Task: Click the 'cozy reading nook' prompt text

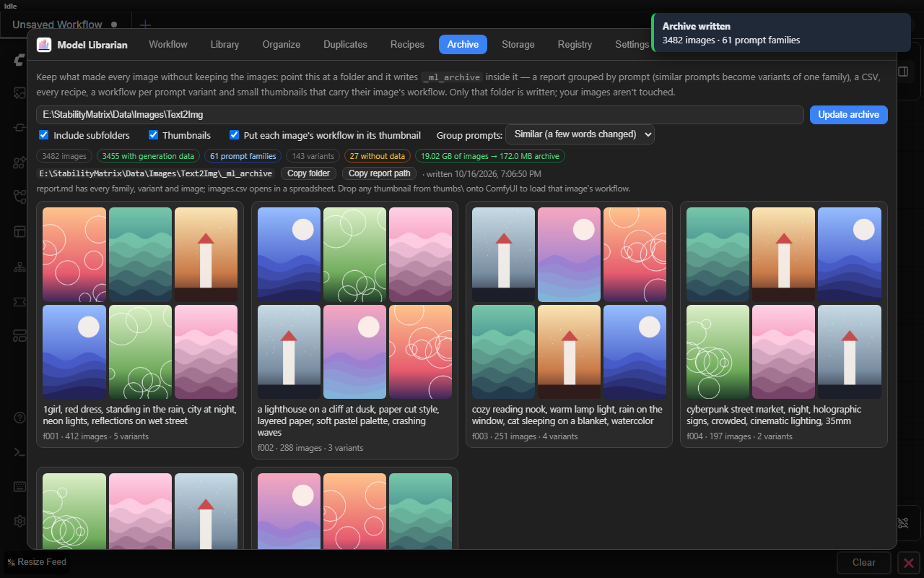Action: 567,415
